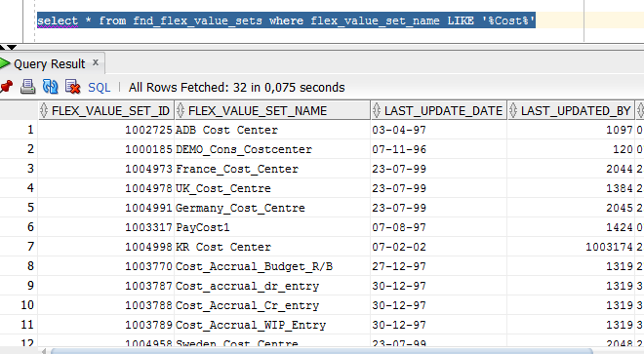Viewport: 644px width, 354px height.
Task: Click date cell 07-11-96
Action: 439,149
